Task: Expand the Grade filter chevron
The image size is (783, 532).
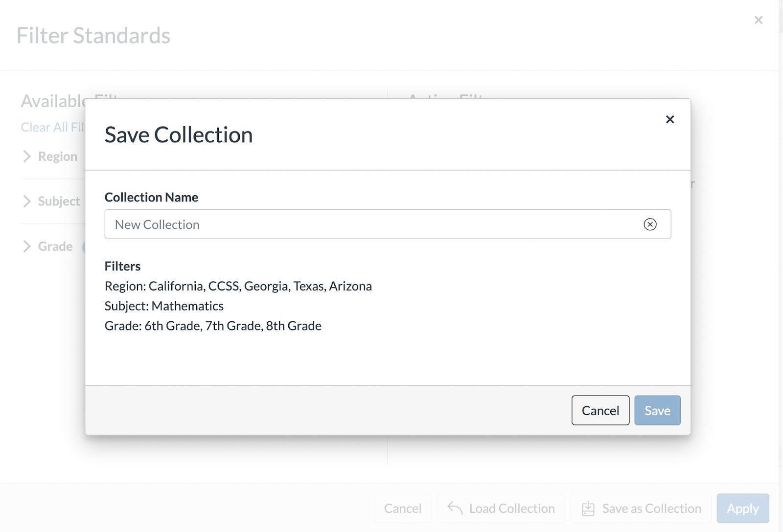Action: 27,246
